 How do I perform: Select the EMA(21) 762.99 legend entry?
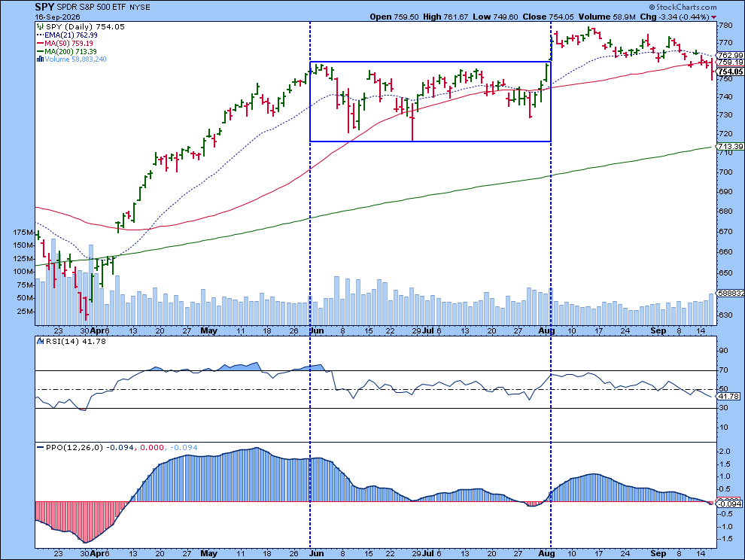tap(71, 35)
